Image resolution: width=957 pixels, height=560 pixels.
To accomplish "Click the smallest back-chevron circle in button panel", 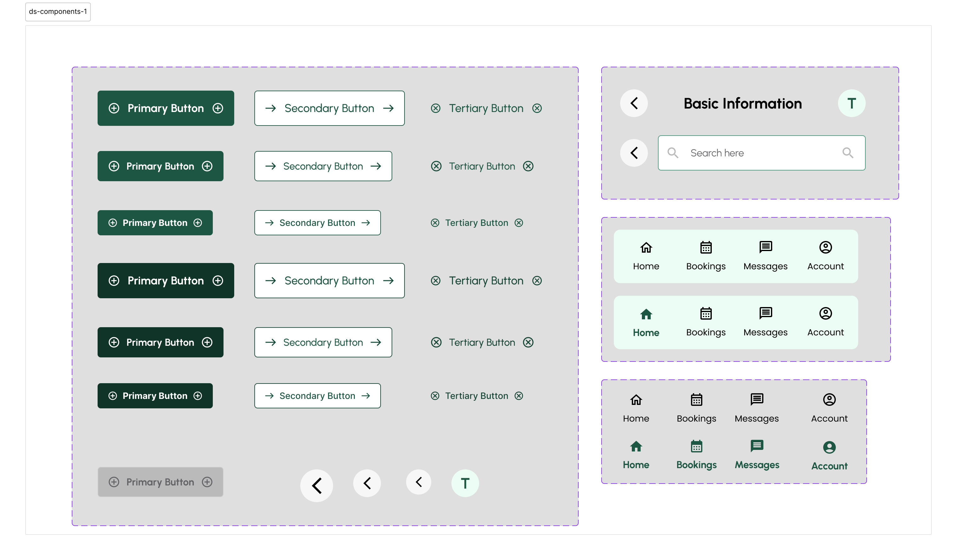I will click(x=418, y=482).
